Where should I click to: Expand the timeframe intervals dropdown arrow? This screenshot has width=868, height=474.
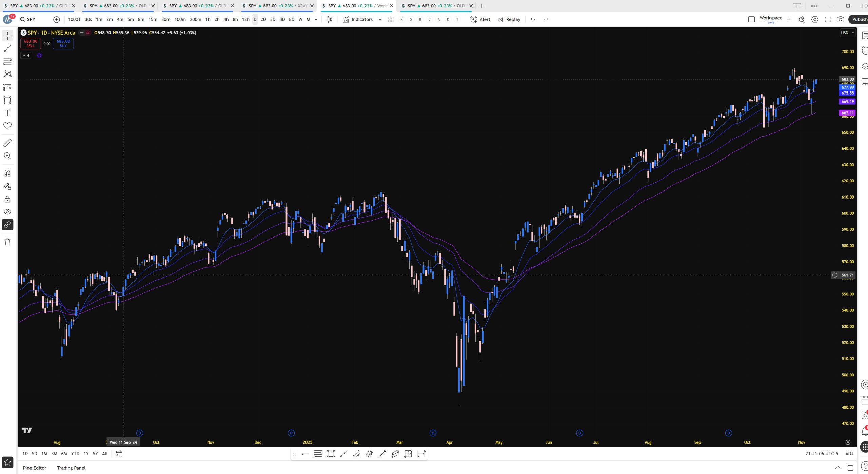click(x=316, y=19)
